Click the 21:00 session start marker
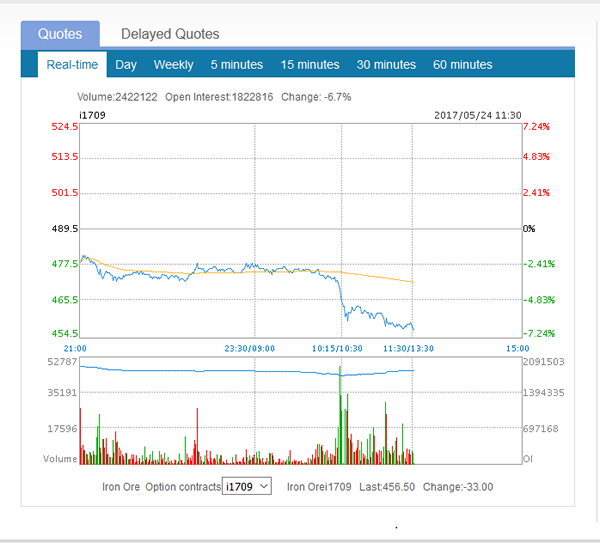 coord(75,348)
